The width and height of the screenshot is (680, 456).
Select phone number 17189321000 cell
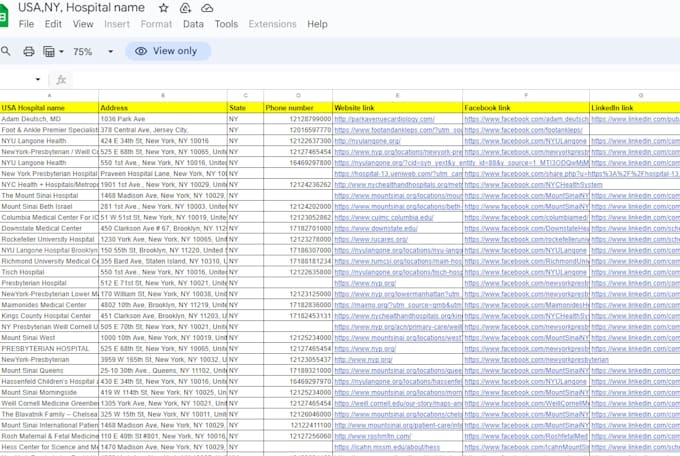coord(298,371)
